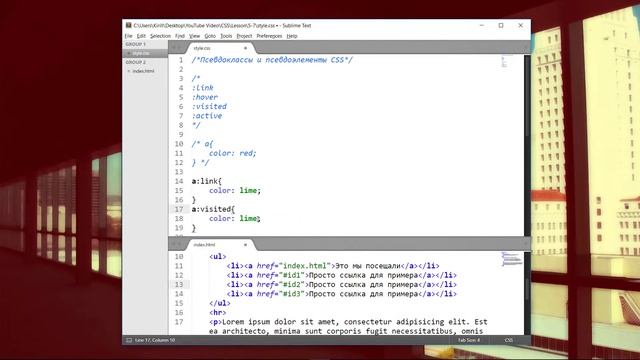
Task: Click Line 17, Column 10 status text
Action: click(x=155, y=340)
